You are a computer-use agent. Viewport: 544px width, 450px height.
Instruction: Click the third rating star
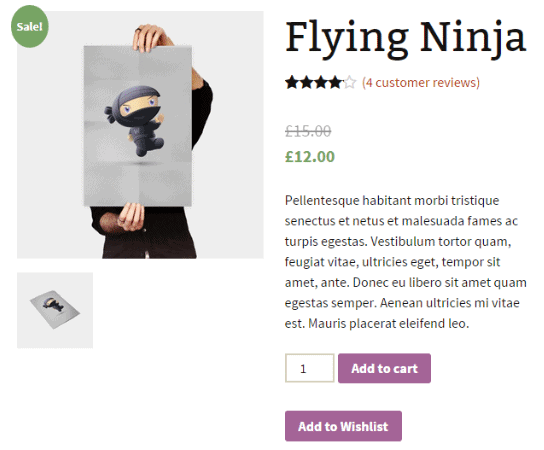tap(321, 83)
